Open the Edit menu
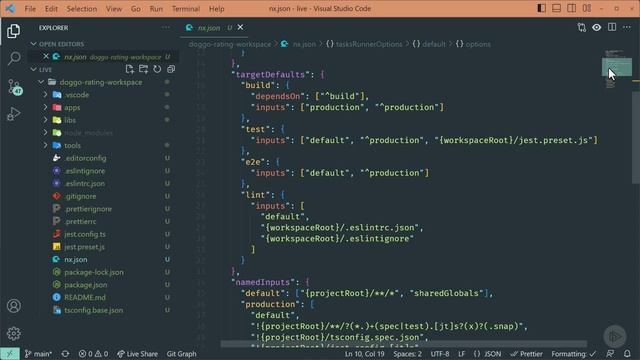The height and width of the screenshot is (360, 640). point(51,9)
